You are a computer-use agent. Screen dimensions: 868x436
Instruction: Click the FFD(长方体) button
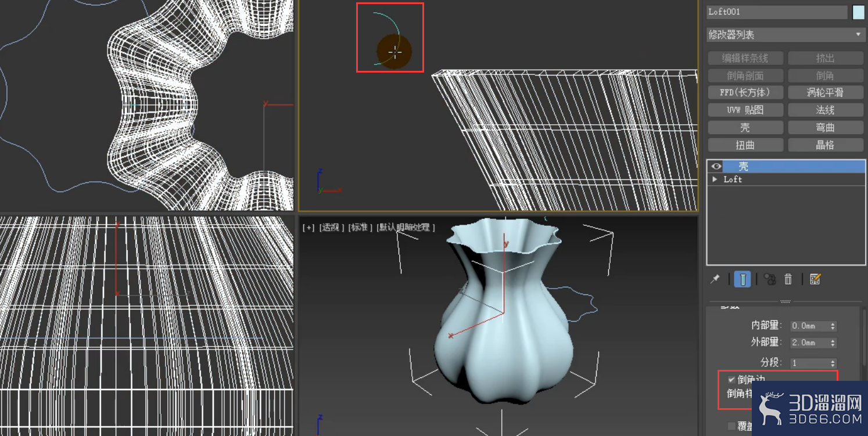click(x=745, y=92)
